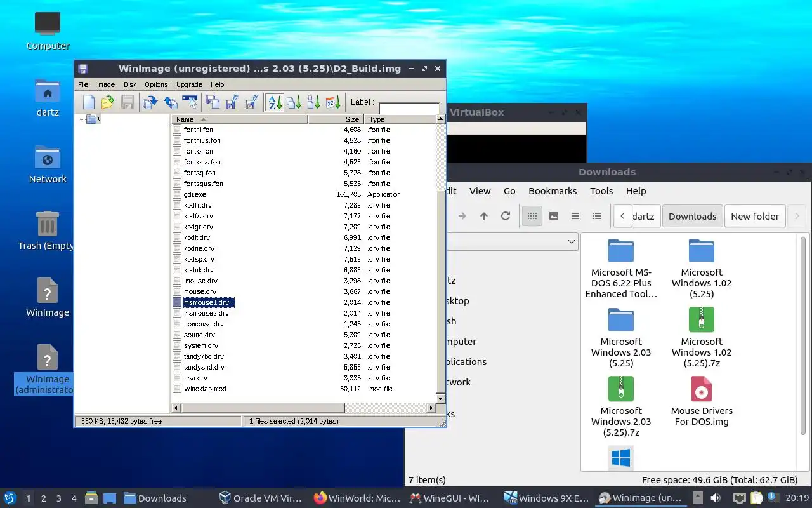Select Mouse Drivers For DOS.img file
The image size is (812, 508).
[702, 401]
